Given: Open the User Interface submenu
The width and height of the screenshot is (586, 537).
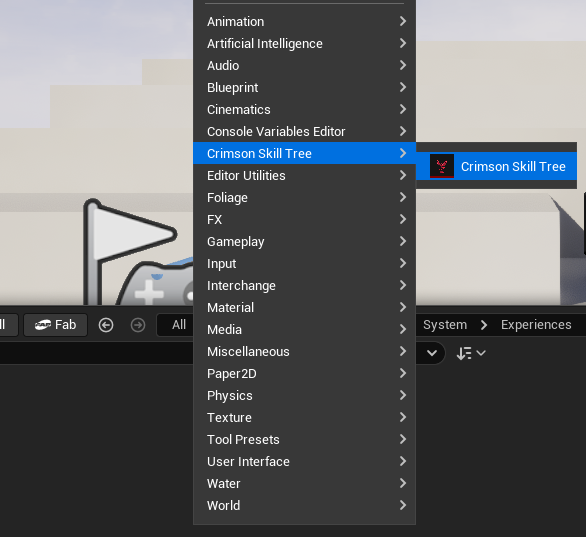Looking at the screenshot, I should [304, 462].
